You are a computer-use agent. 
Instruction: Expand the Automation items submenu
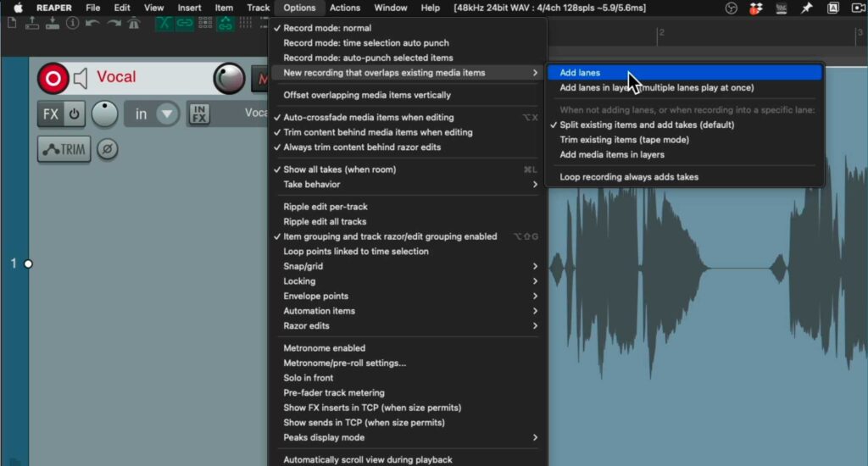[x=408, y=311]
